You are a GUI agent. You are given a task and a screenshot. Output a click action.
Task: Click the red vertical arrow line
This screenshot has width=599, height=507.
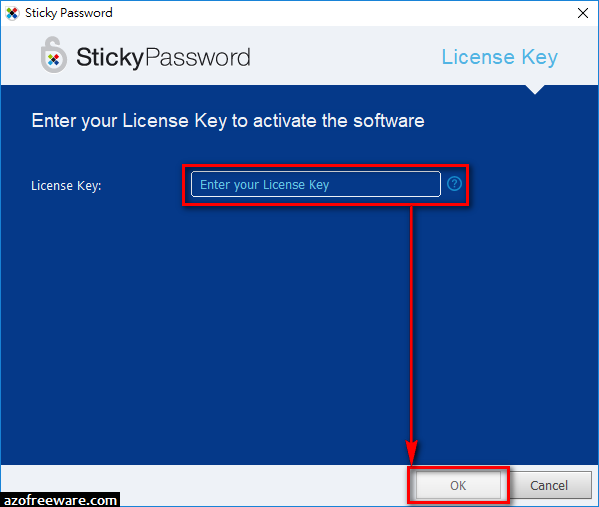[411, 323]
